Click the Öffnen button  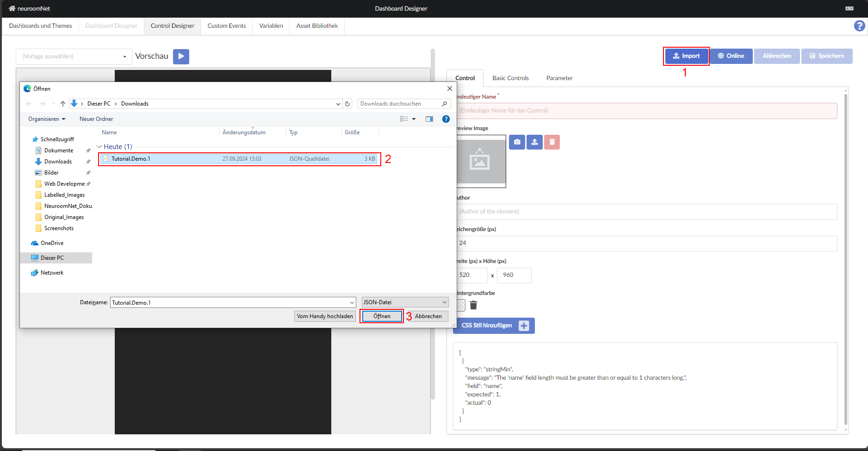tap(382, 316)
